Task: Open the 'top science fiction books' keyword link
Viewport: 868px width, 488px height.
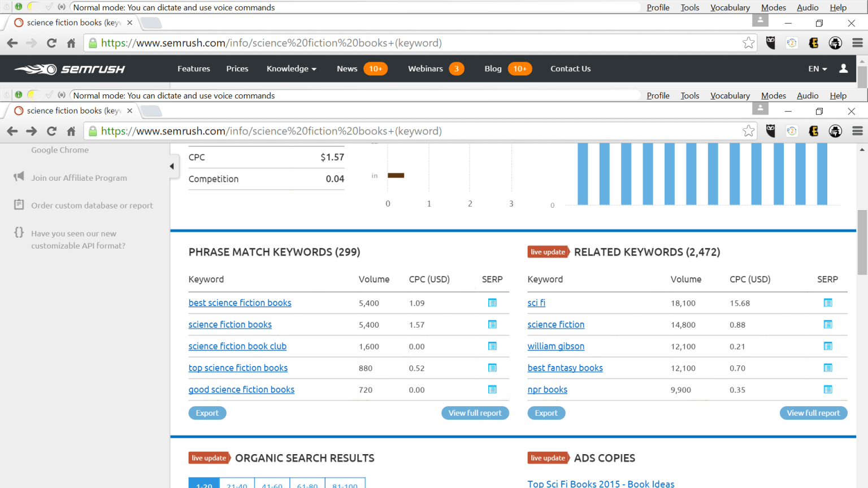Action: point(238,368)
